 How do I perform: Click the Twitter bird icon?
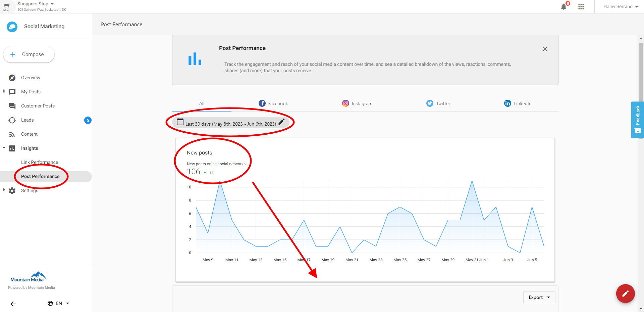pos(430,103)
